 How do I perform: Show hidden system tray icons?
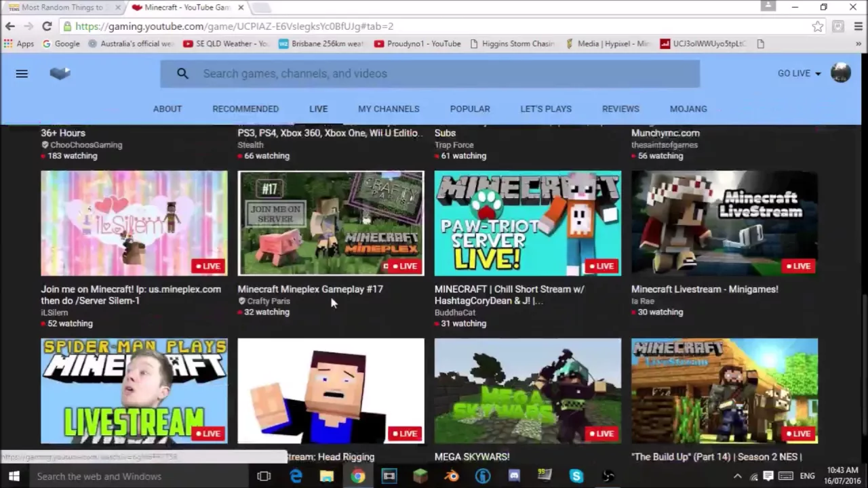(x=738, y=476)
